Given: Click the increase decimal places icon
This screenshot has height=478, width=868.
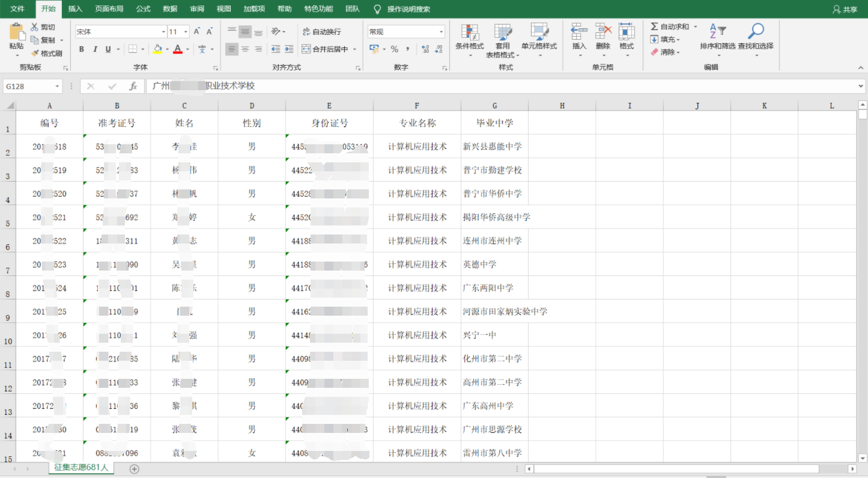Looking at the screenshot, I should click(425, 49).
